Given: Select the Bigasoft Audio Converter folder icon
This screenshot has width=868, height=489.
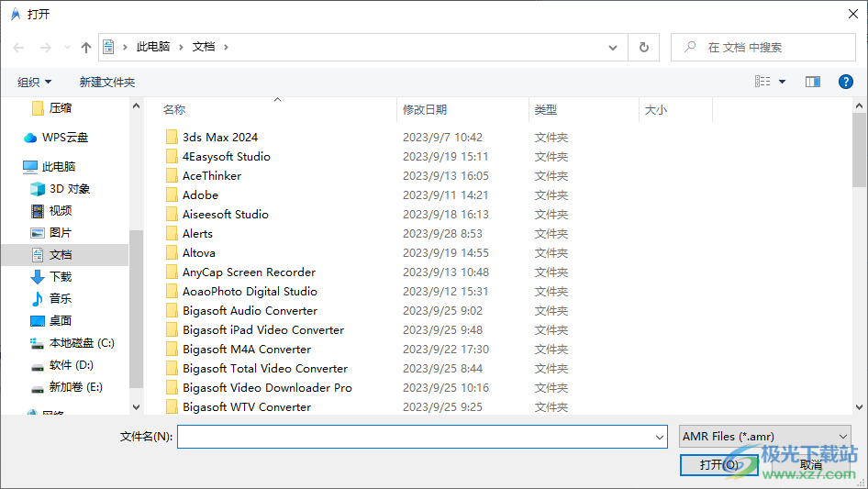Looking at the screenshot, I should coord(172,311).
